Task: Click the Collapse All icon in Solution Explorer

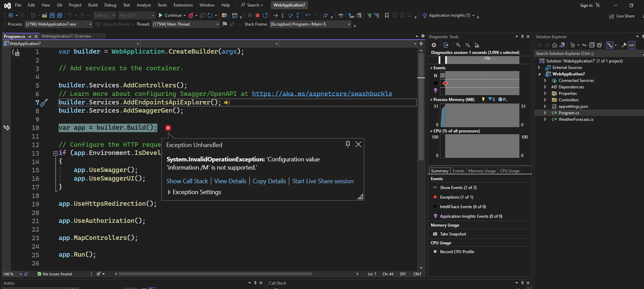Action: (x=592, y=45)
